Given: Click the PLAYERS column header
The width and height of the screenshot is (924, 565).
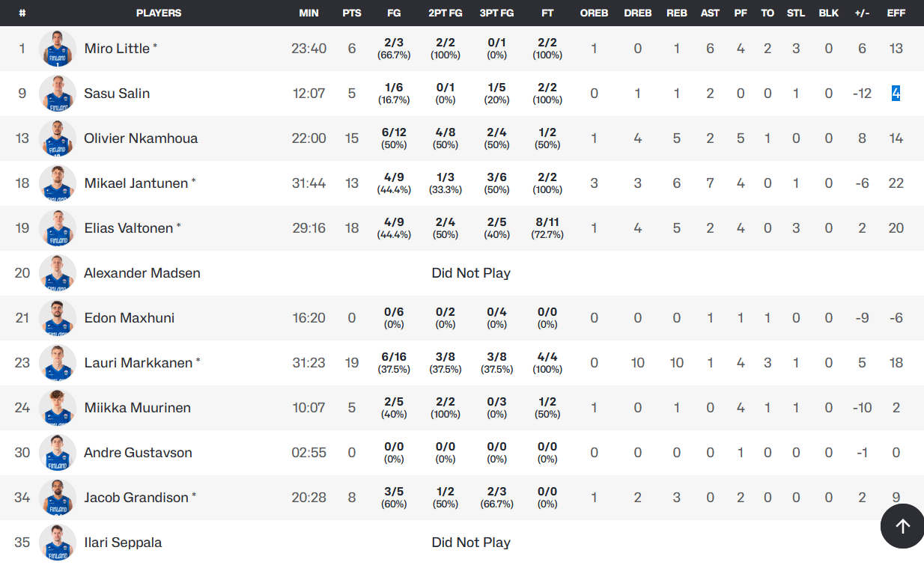Looking at the screenshot, I should pos(159,13).
